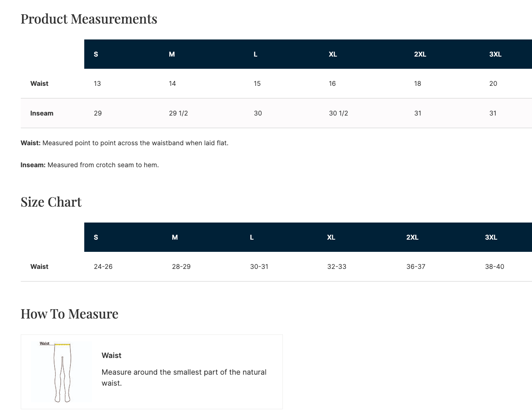532x417 pixels.
Task: Click the XL header in Size Chart table
Action: [x=331, y=238]
